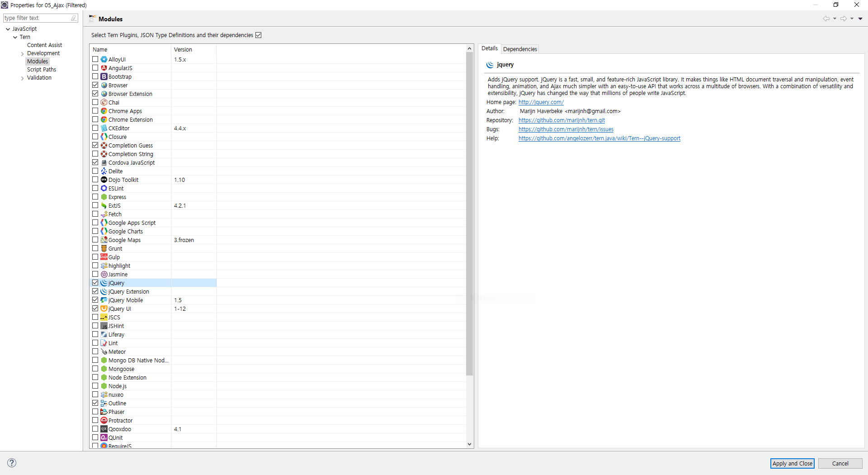Click the CKEditor module icon
This screenshot has width=868, height=475.
[x=104, y=128]
